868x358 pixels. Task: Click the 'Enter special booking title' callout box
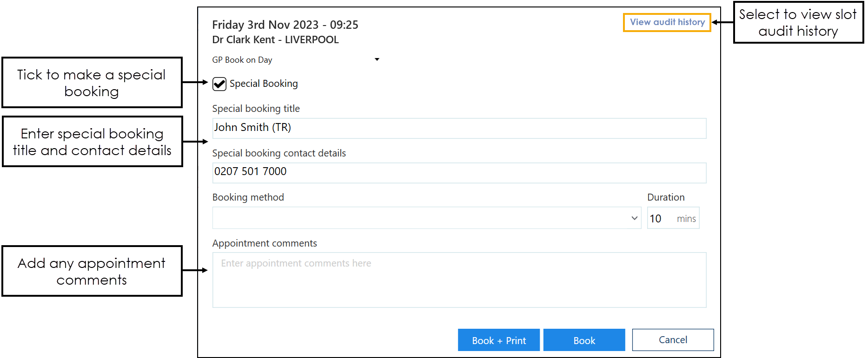[92, 142]
